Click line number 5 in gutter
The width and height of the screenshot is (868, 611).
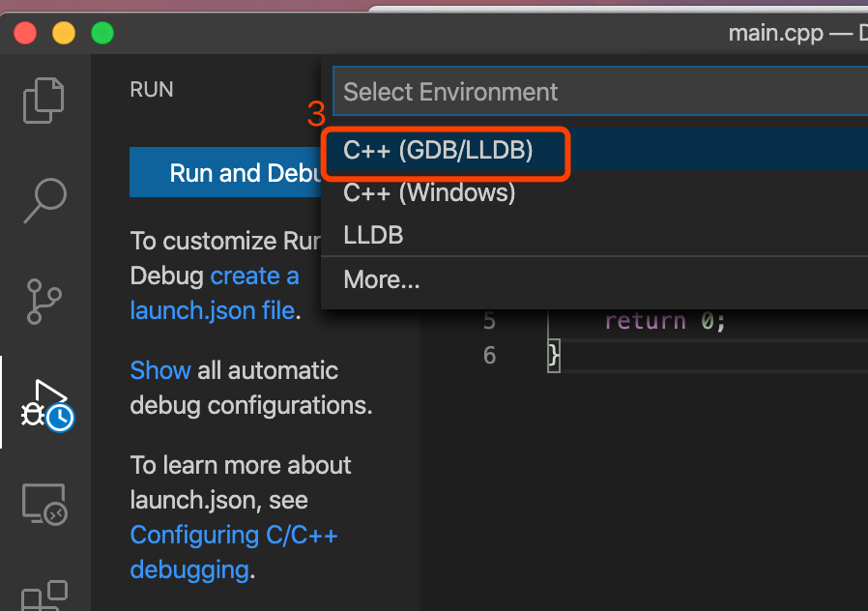tap(489, 321)
